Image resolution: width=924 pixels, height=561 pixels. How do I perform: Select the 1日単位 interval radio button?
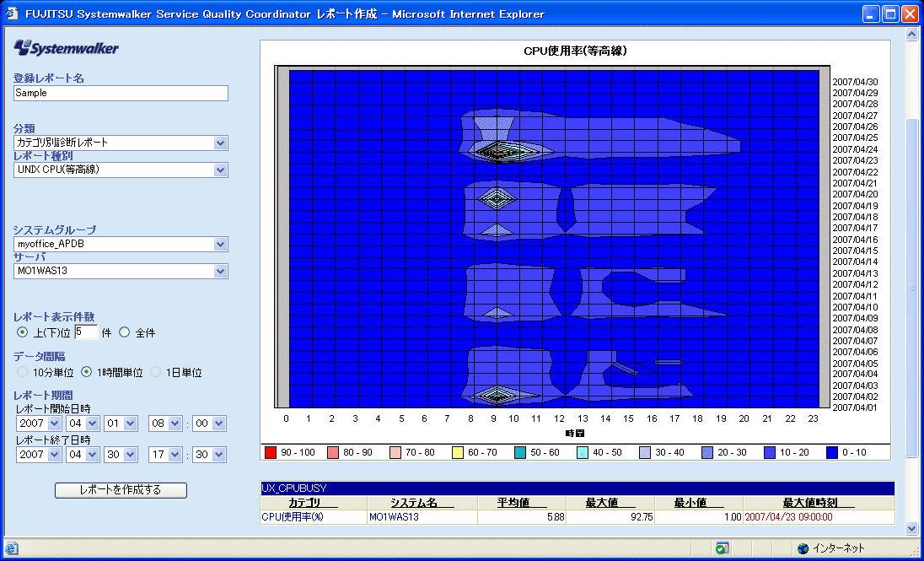(x=156, y=372)
